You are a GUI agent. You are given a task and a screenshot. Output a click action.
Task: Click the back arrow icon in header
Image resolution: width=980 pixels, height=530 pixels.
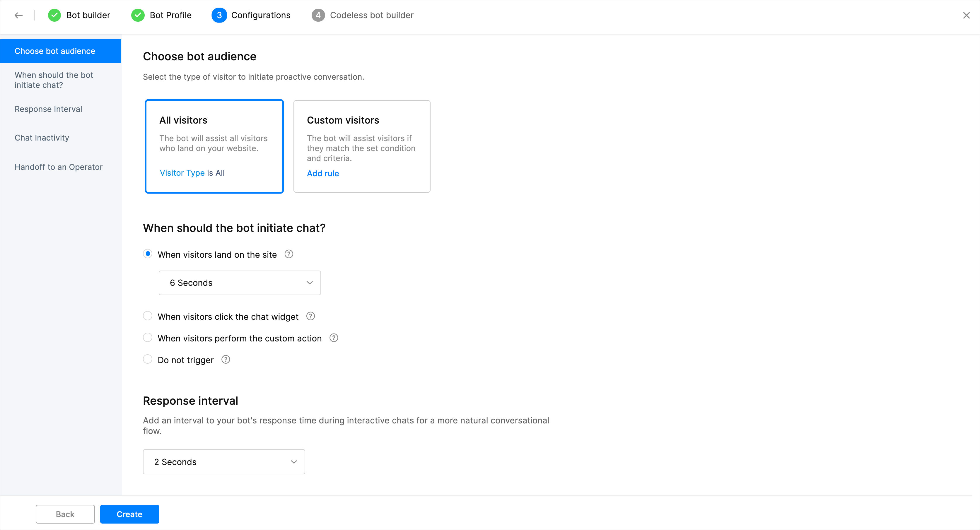[19, 15]
